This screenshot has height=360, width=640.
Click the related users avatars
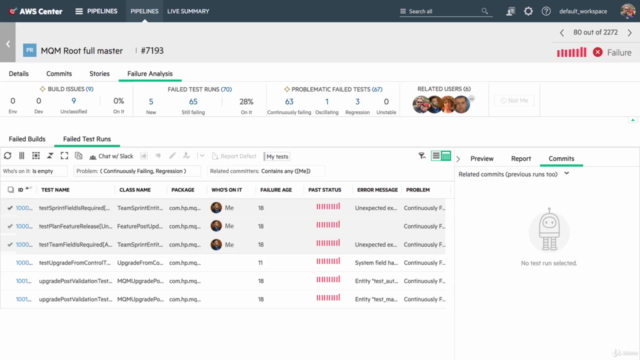(443, 104)
